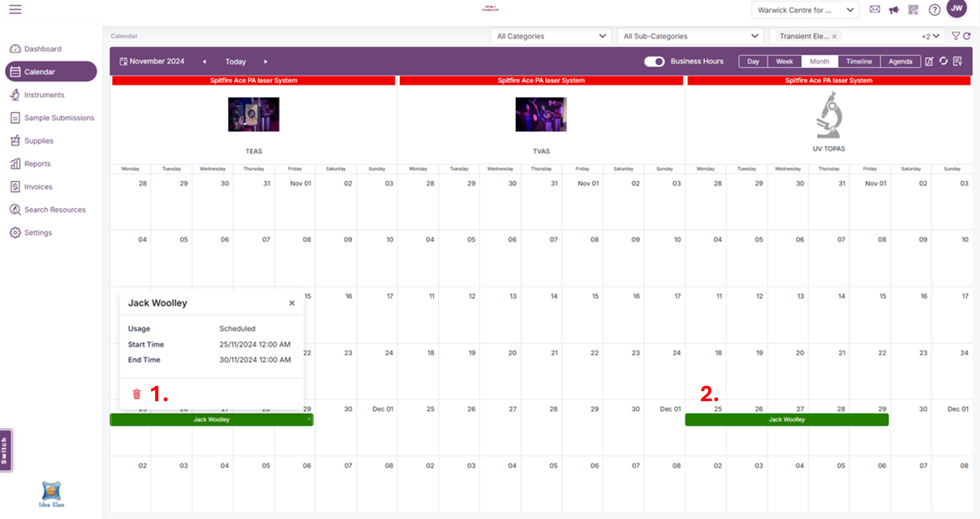Click the TVAS instrument thumbnail
The width and height of the screenshot is (980, 519).
[541, 114]
